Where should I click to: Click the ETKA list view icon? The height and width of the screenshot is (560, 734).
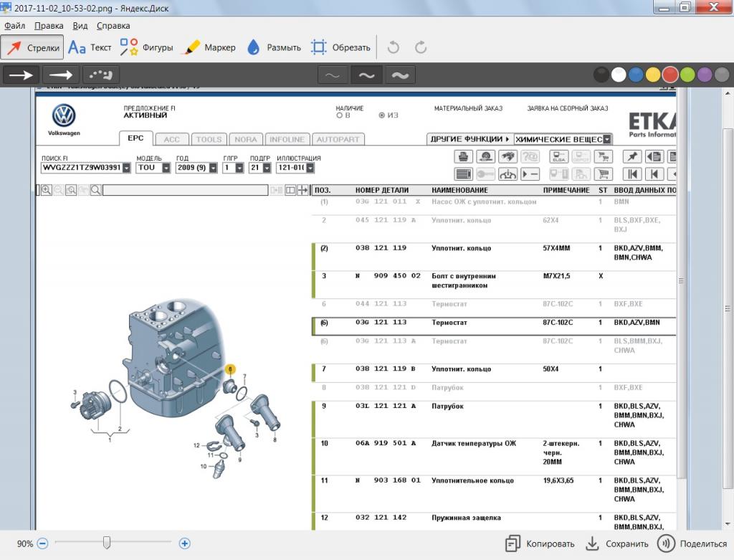pyautogui.click(x=464, y=174)
